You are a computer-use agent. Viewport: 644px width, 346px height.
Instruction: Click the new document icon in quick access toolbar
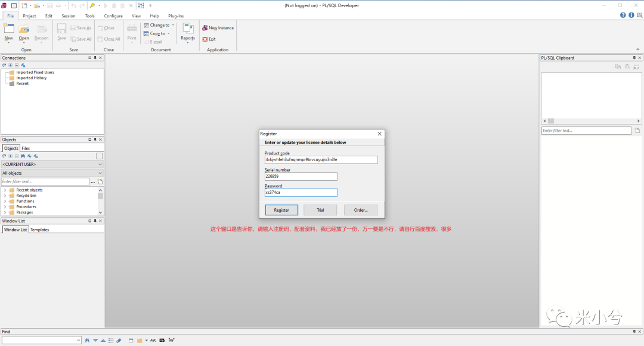click(24, 6)
